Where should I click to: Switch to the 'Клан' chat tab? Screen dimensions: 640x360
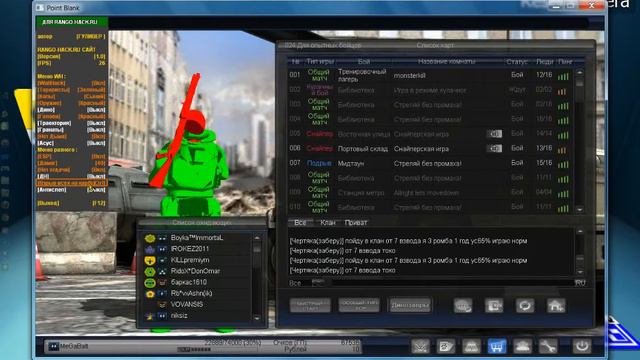(x=327, y=222)
